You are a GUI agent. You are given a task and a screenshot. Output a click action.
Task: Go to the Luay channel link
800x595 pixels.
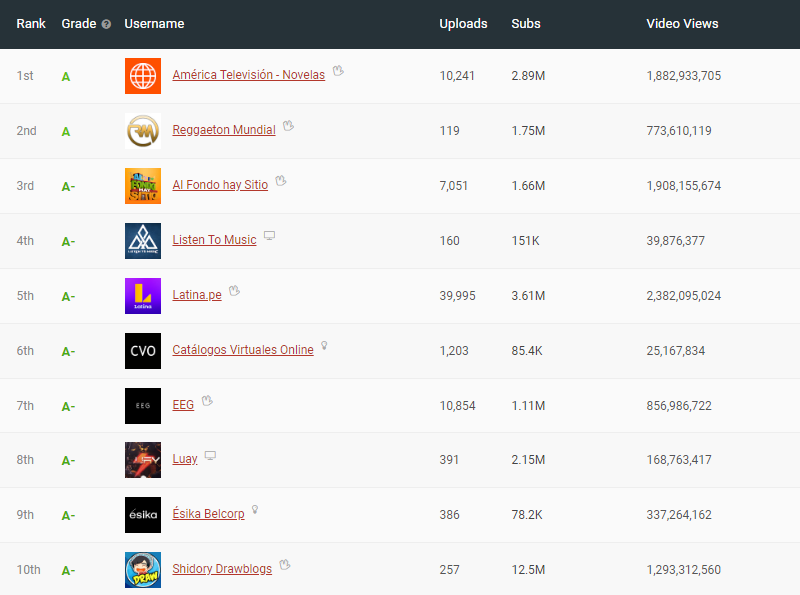(185, 459)
